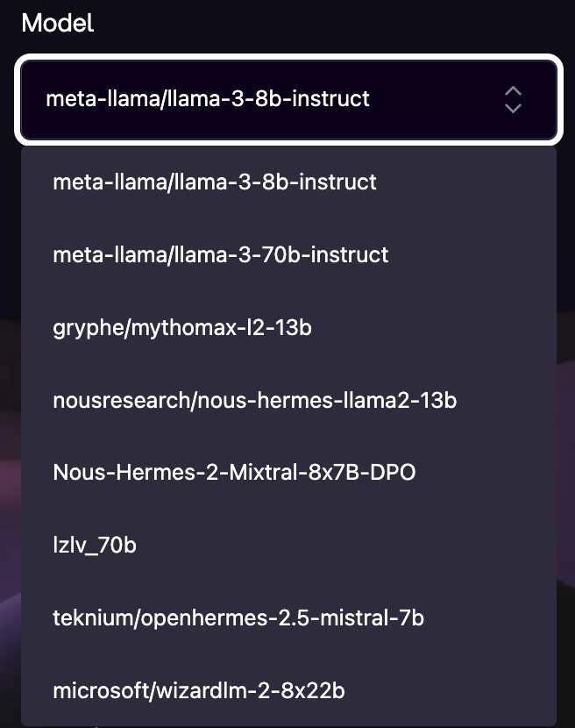Close the model list using the chevron arrows
Viewport: 575px width, 728px height.
tap(514, 99)
